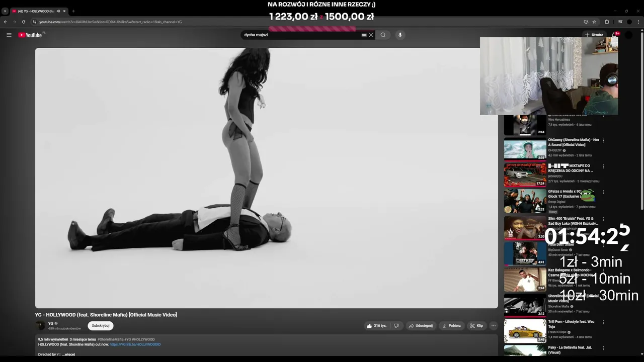The height and width of the screenshot is (362, 644).
Task: Open the on-screen keyboard in search box
Action: (364, 35)
